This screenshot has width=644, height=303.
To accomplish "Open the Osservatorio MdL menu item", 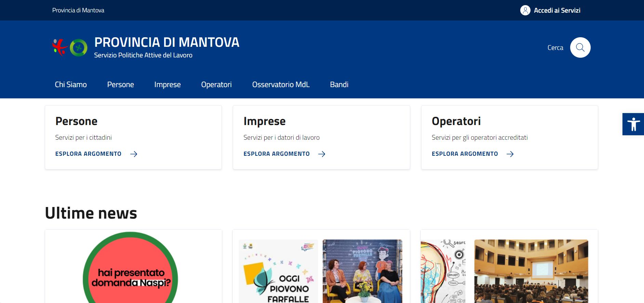I will (x=281, y=84).
